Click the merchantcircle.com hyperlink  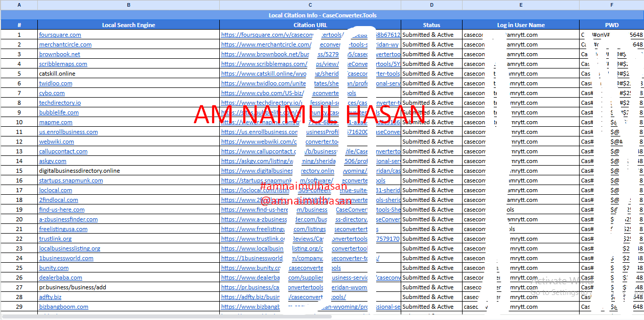click(65, 44)
